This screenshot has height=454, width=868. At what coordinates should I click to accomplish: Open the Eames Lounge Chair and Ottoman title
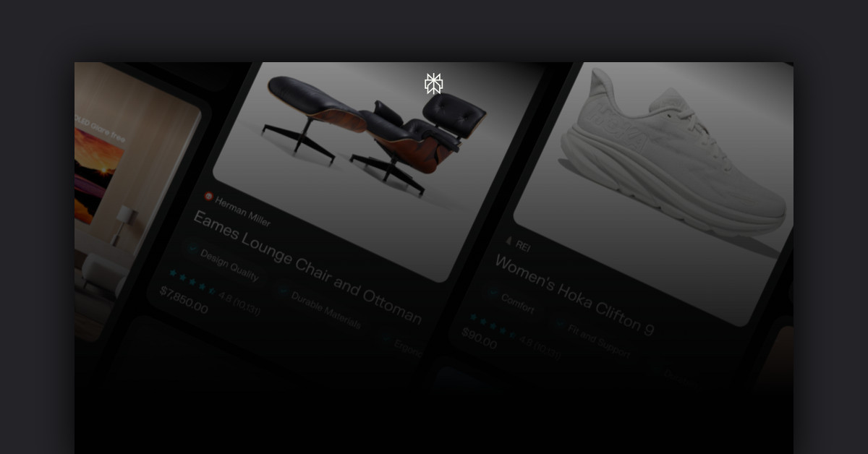(x=307, y=267)
